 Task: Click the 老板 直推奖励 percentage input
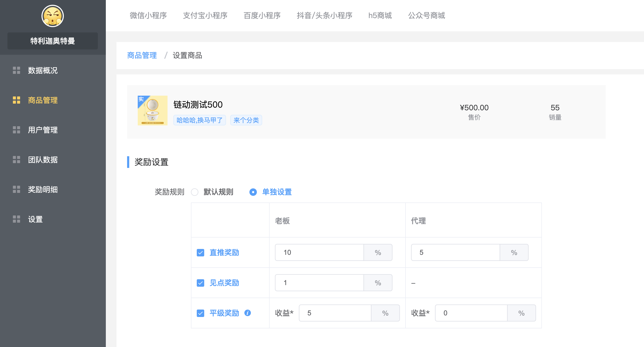pyautogui.click(x=319, y=252)
